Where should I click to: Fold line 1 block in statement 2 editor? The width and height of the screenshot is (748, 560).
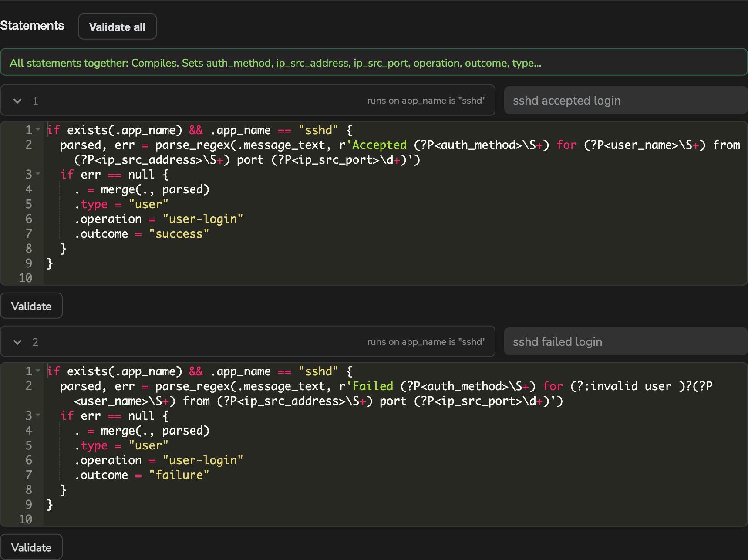38,371
